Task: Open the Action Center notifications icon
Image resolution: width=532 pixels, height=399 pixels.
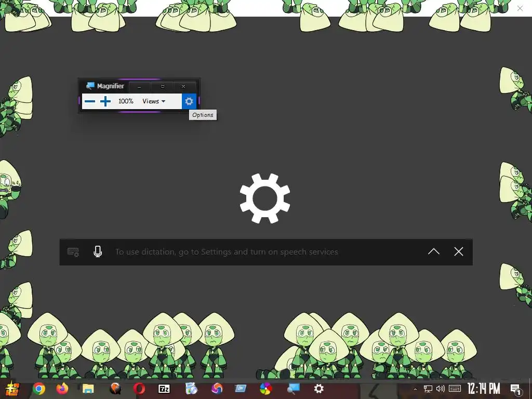Action: [x=516, y=389]
